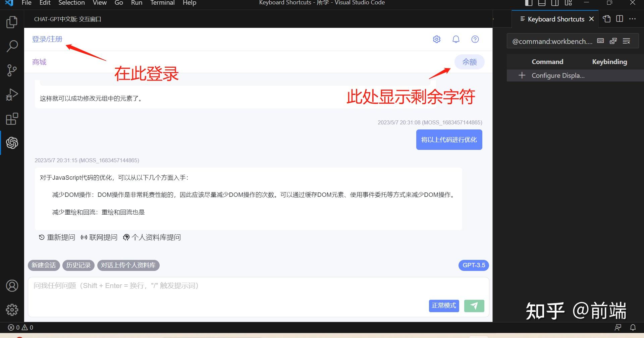Open the CHAT-GPT中文版 extension in the activity bar
This screenshot has width=644, height=338.
click(12, 143)
